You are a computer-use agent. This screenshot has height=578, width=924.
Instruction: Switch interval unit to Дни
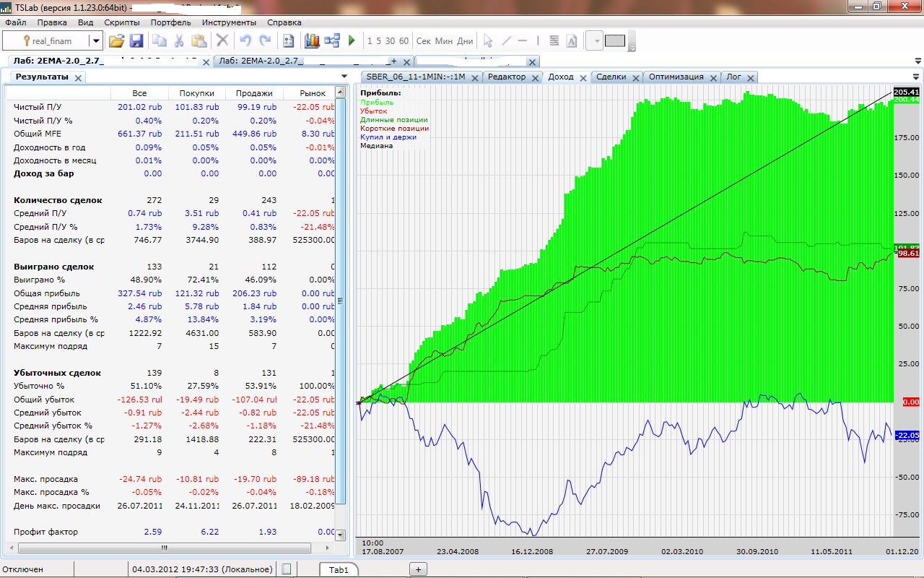(x=465, y=41)
